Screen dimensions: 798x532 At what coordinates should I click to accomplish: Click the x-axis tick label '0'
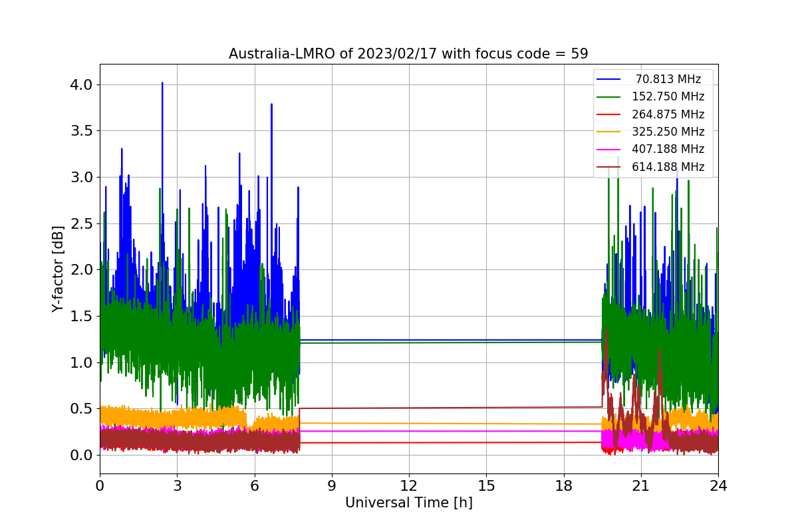click(x=100, y=485)
